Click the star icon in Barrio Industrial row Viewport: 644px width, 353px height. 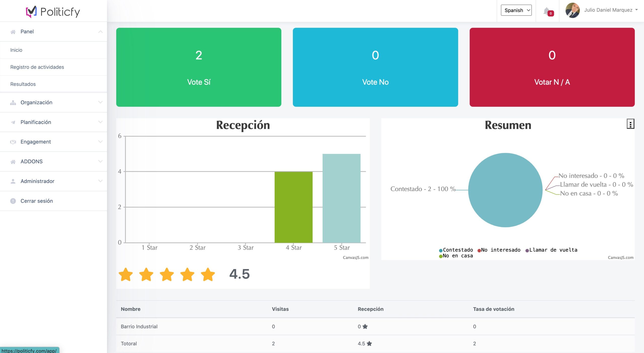tap(365, 326)
